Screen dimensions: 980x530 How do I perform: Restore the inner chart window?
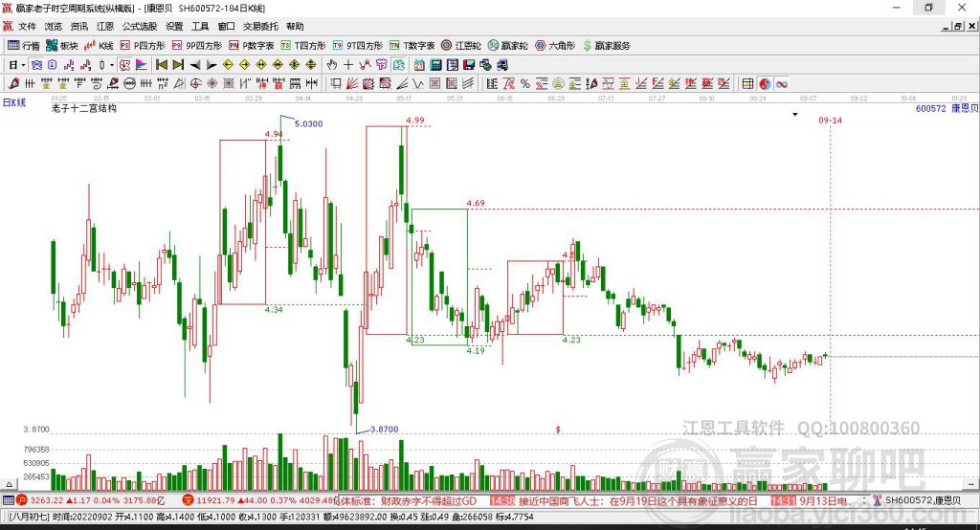(958, 26)
